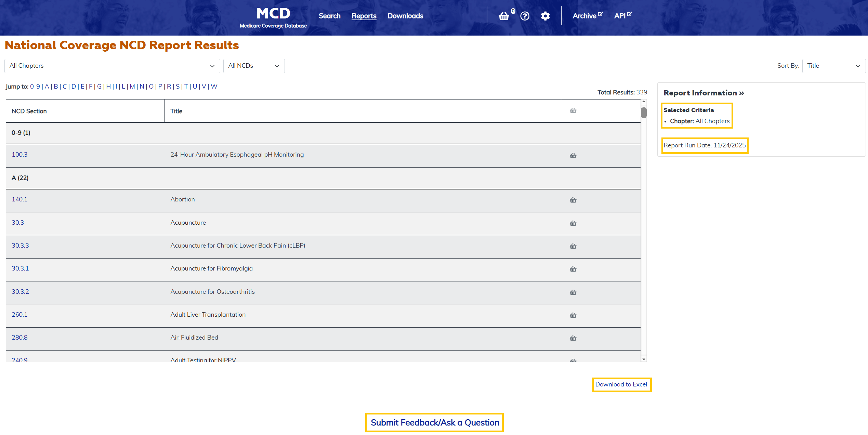
Task: Click the help question mark icon
Action: pos(525,16)
